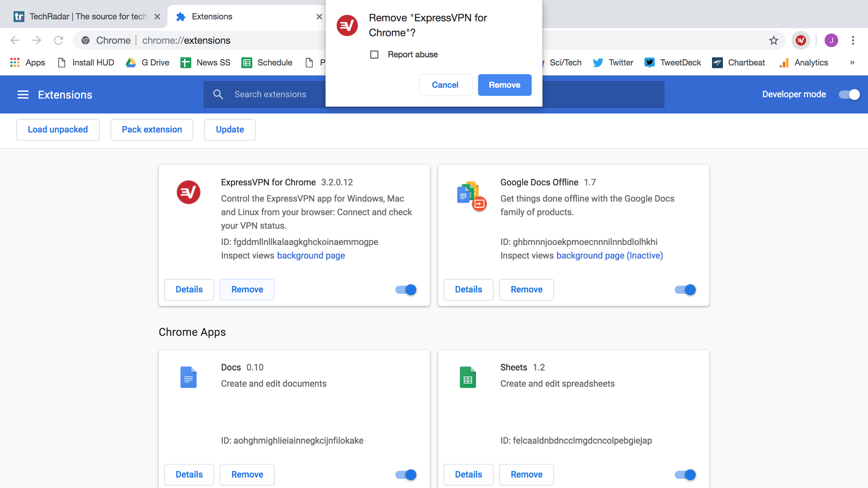The width and height of the screenshot is (868, 488).
Task: Remove Google Docs Offline extension
Action: coord(527,290)
